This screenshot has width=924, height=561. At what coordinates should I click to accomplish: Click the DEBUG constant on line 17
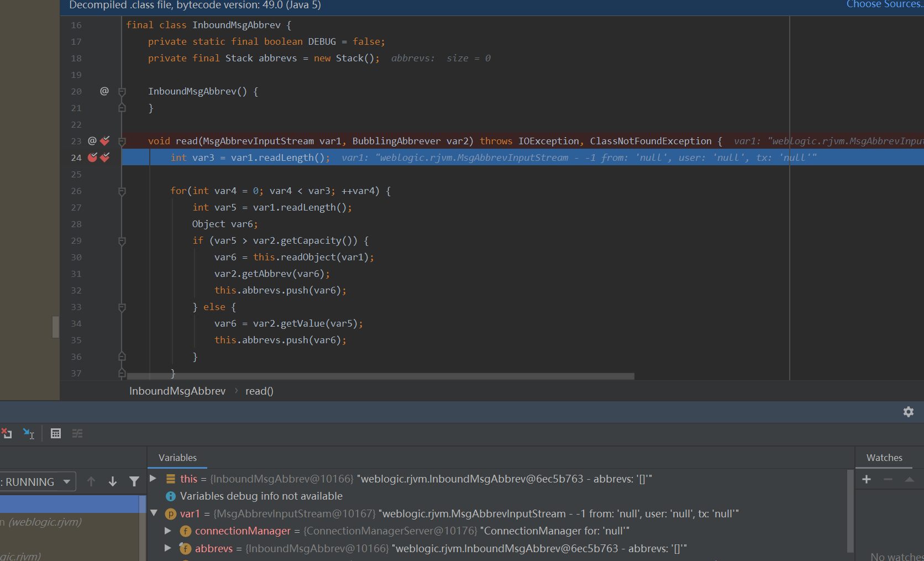pyautogui.click(x=322, y=41)
